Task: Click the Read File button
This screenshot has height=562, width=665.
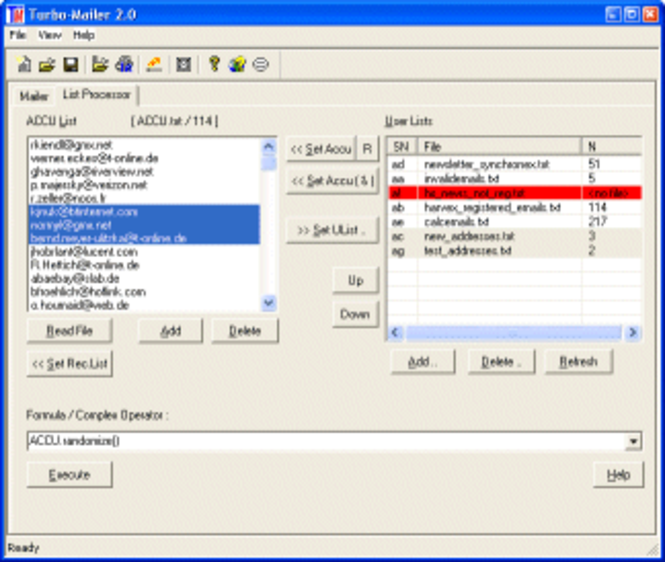Action: (70, 330)
